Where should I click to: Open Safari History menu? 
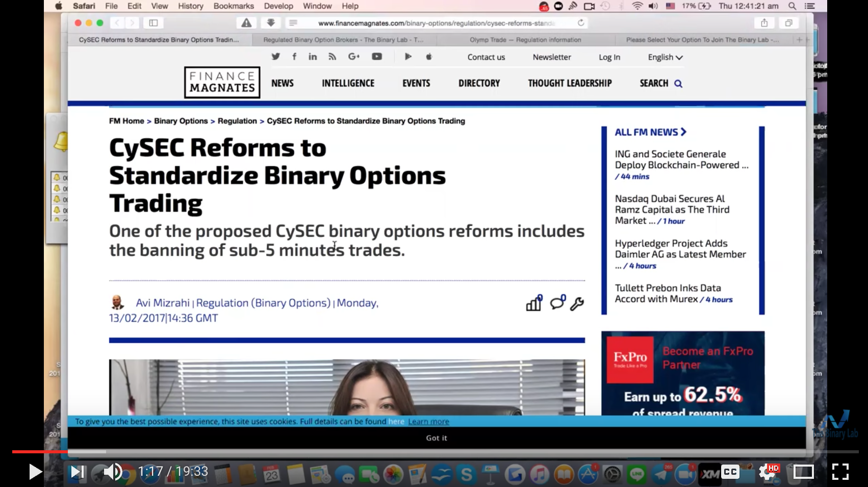191,6
